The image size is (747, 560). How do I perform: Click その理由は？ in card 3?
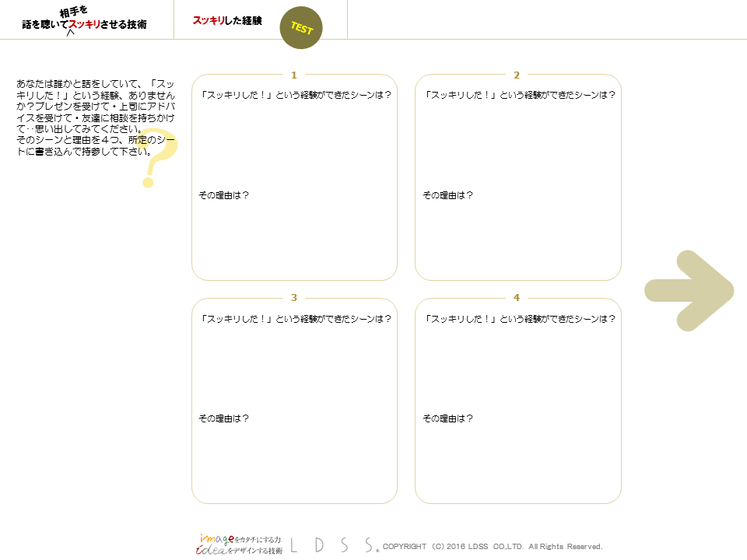coord(224,418)
